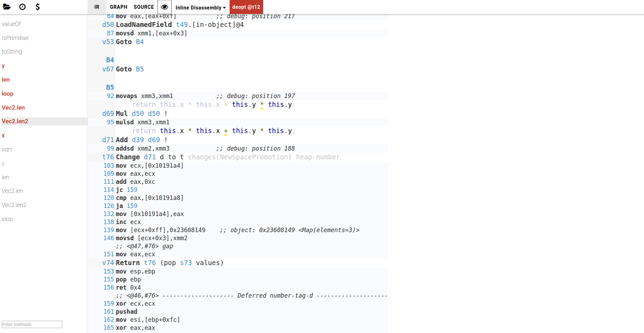Viewport: 644px width, 333px height.
Task: Click s73 operand in Return instruction
Action: [x=186, y=263]
